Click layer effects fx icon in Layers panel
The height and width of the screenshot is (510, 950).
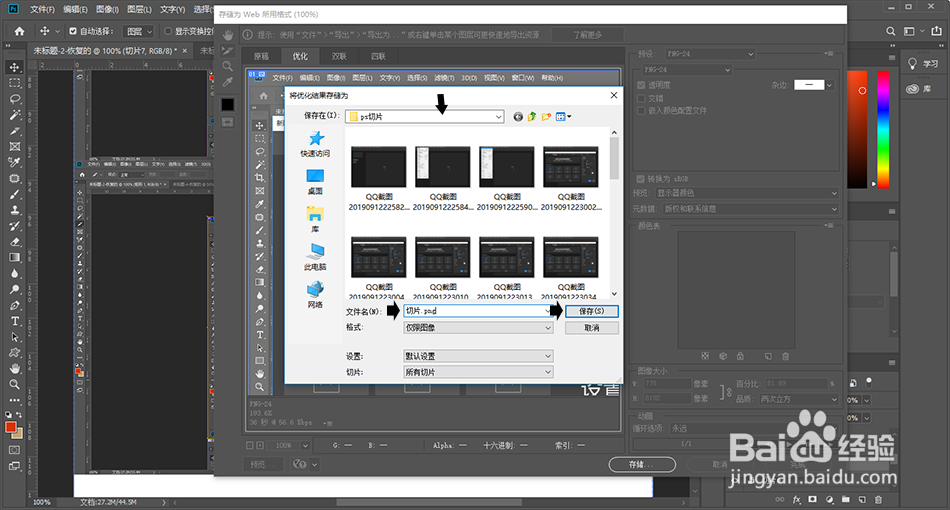[x=796, y=500]
